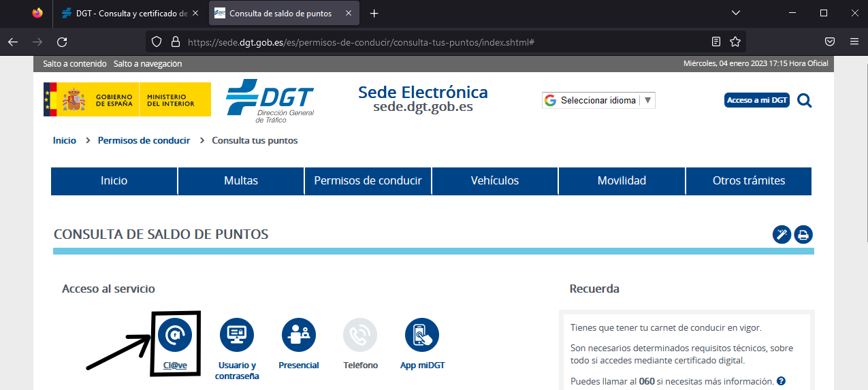Bookmark this page with star icon
Viewport: 868px width, 390px height.
point(735,42)
